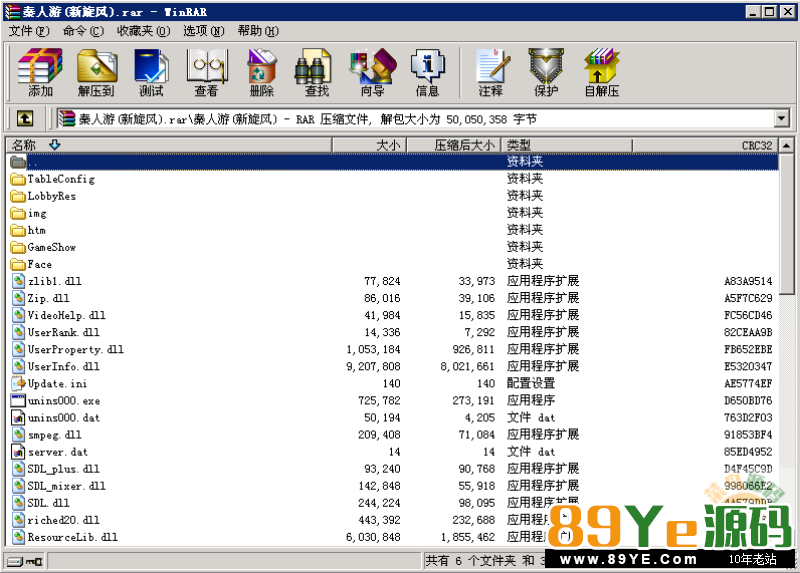Viewport: 800px width, 573px height.
Task: Go up one level with the arrow button
Action: click(x=25, y=119)
